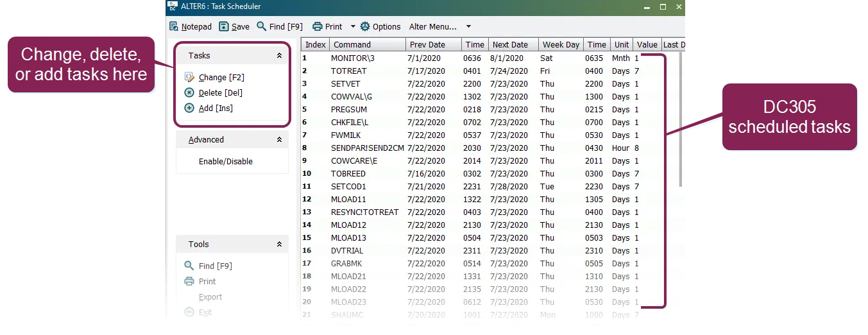Click Export in the Tools panel
The image size is (868, 335).
[210, 297]
